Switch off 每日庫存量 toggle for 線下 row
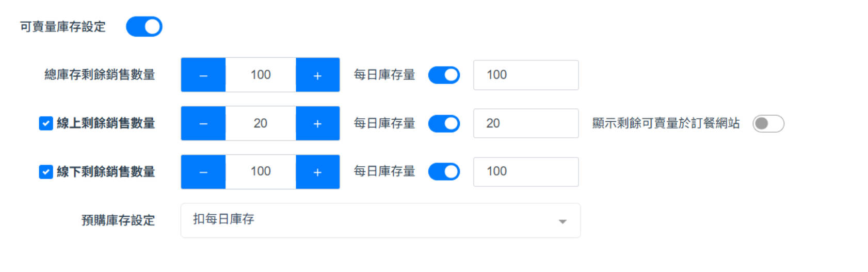 click(444, 172)
